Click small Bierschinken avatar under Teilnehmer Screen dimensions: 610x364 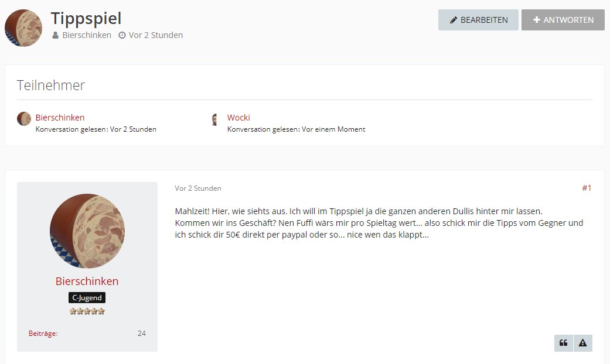pos(24,119)
